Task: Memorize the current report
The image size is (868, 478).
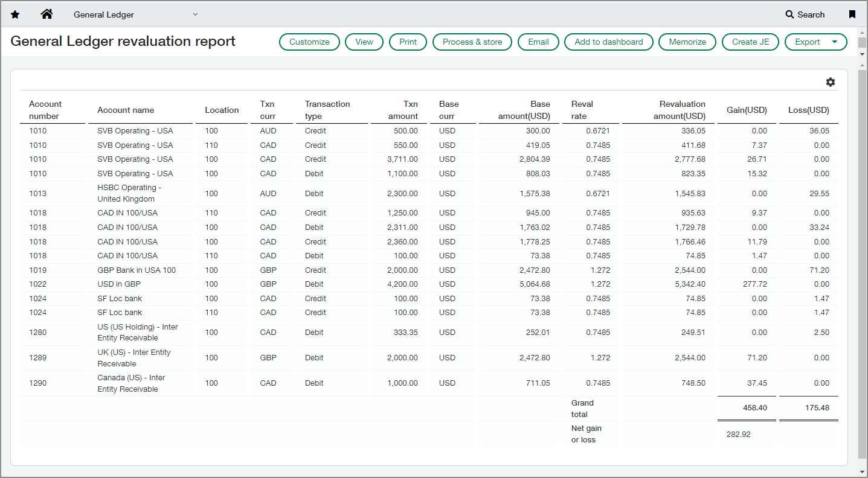Action: tap(687, 42)
